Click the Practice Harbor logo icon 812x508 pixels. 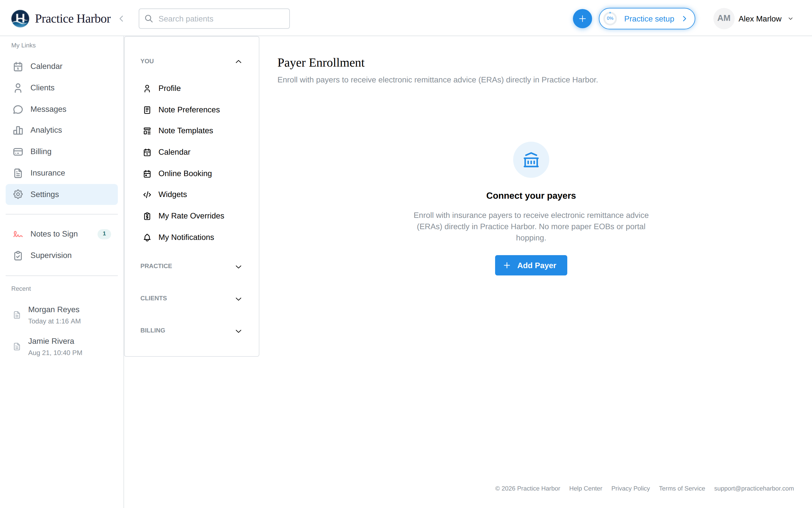(20, 18)
